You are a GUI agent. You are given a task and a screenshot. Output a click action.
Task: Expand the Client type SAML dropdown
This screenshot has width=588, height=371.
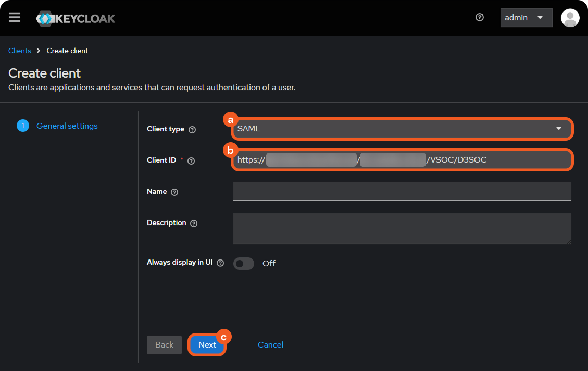tap(402, 129)
